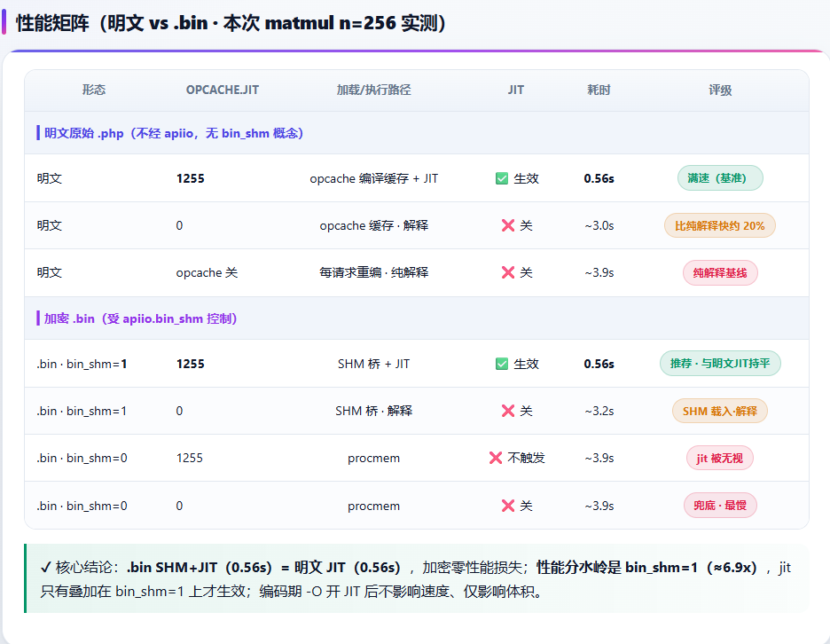Click the 每请求重编 · 纯解释 cell
Screen dimensions: 830x644
(373, 272)
